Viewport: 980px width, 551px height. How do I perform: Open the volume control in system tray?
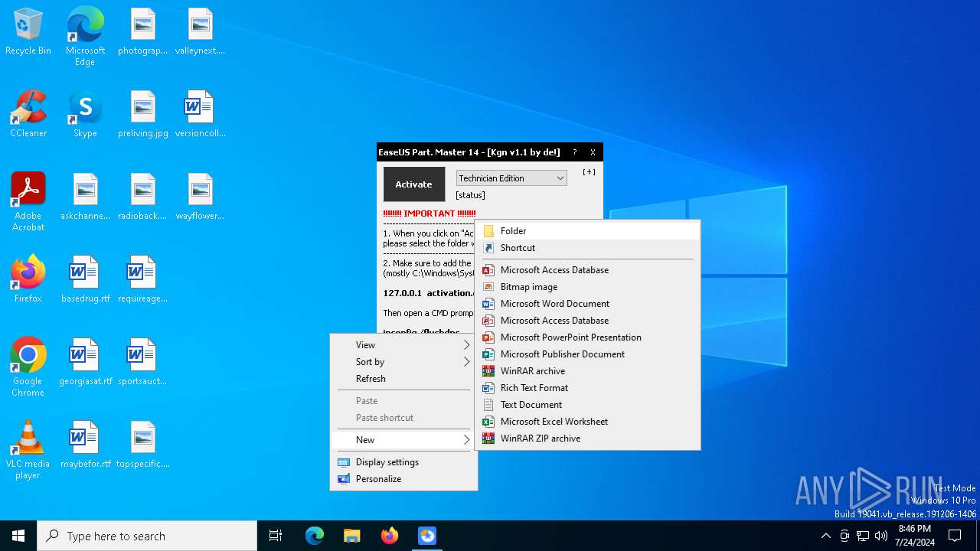coord(881,536)
